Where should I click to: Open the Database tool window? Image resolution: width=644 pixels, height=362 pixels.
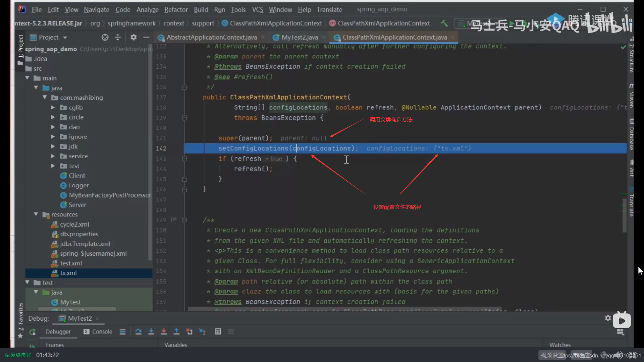click(x=631, y=135)
